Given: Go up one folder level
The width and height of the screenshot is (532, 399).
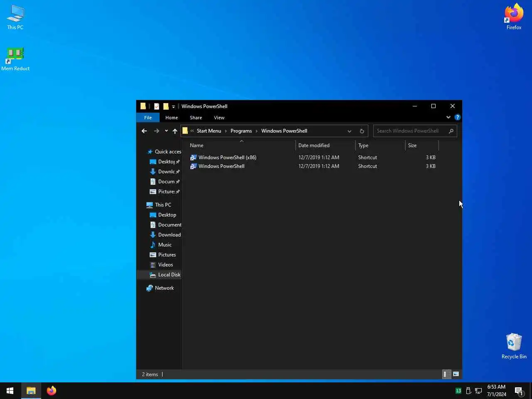Looking at the screenshot, I should [x=175, y=131].
